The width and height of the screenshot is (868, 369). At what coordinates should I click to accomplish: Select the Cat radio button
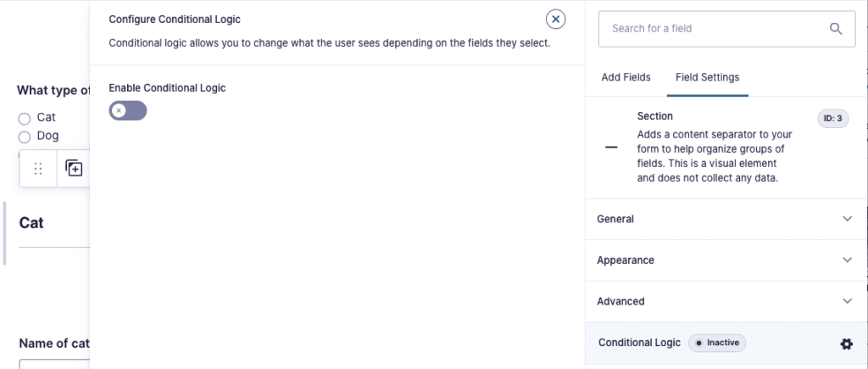[24, 119]
